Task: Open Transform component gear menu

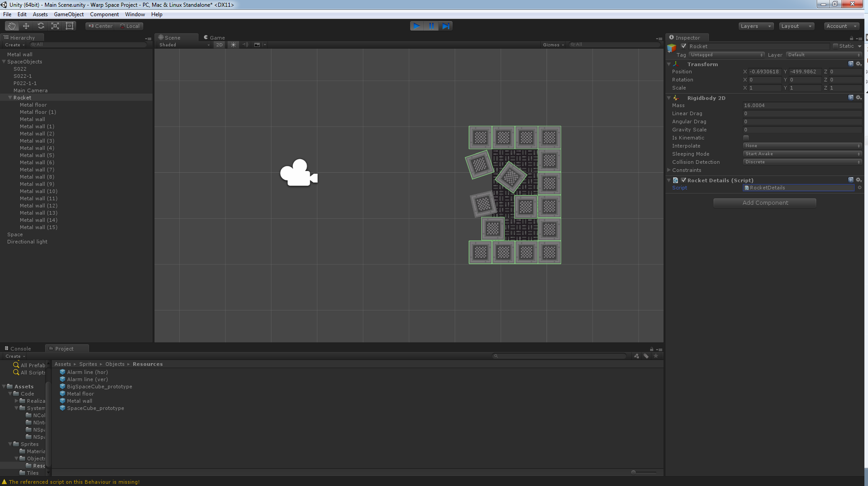Action: click(859, 64)
